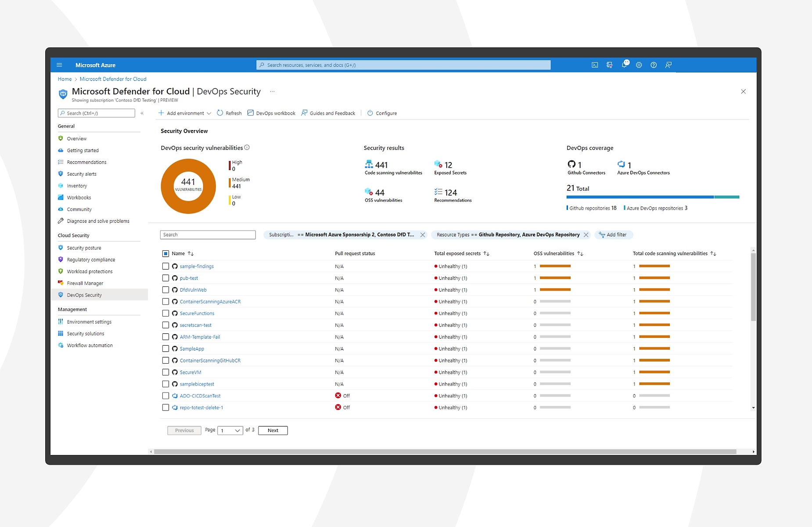Select Regulatory compliance in the menu

91,259
